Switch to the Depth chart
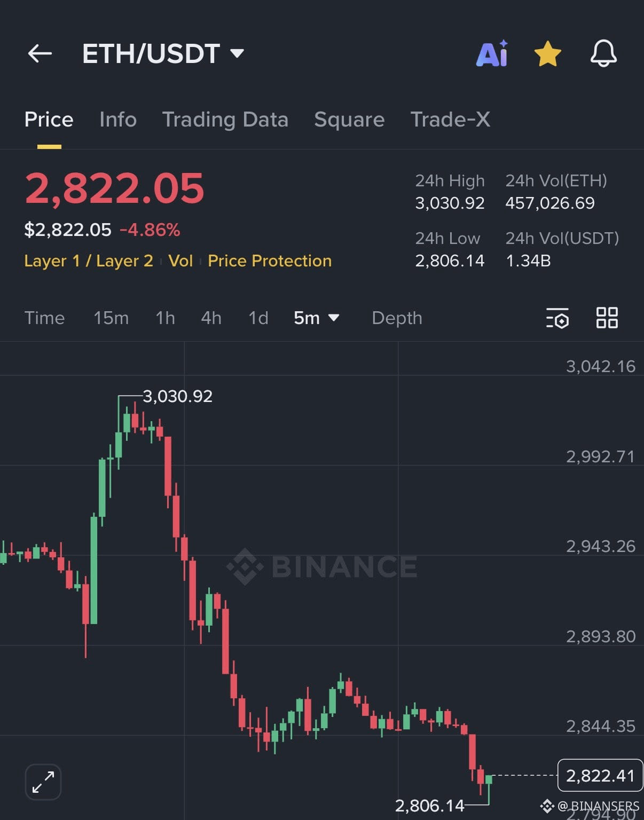Image resolution: width=644 pixels, height=820 pixels. (397, 318)
